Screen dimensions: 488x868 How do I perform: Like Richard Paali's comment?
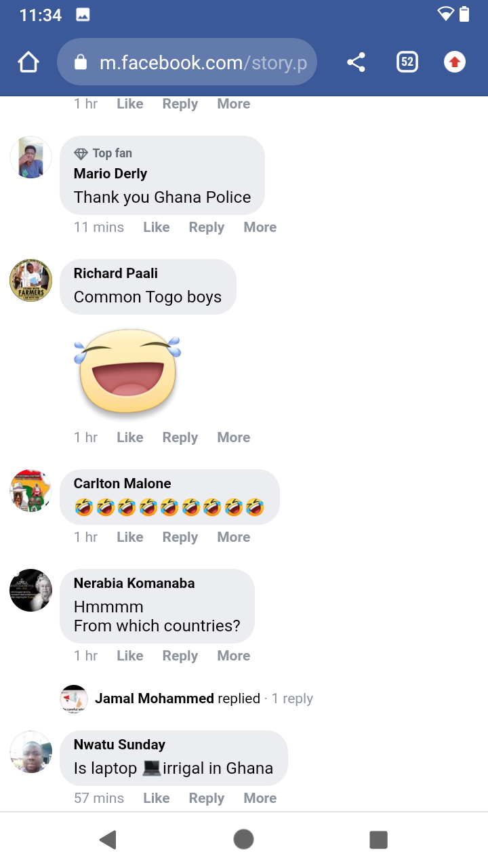(129, 437)
